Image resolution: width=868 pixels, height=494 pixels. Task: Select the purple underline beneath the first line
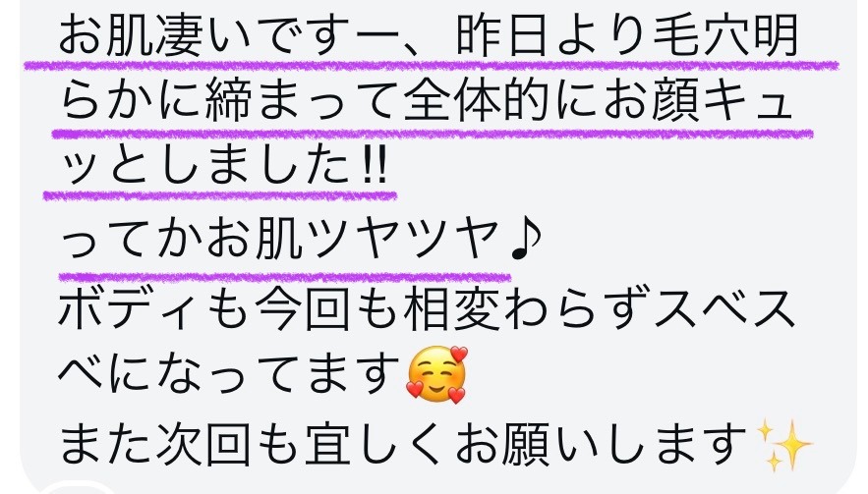coord(432,65)
